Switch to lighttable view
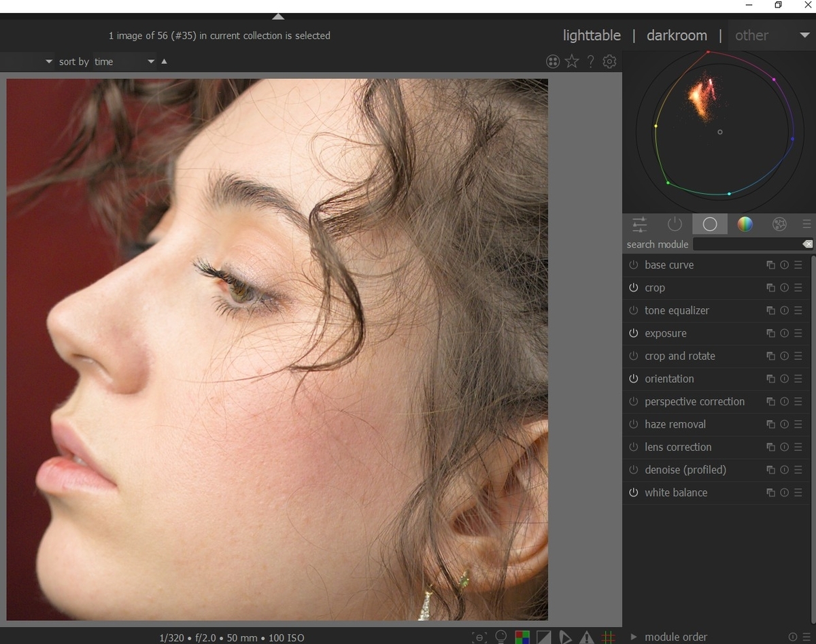This screenshot has width=816, height=644. click(592, 35)
